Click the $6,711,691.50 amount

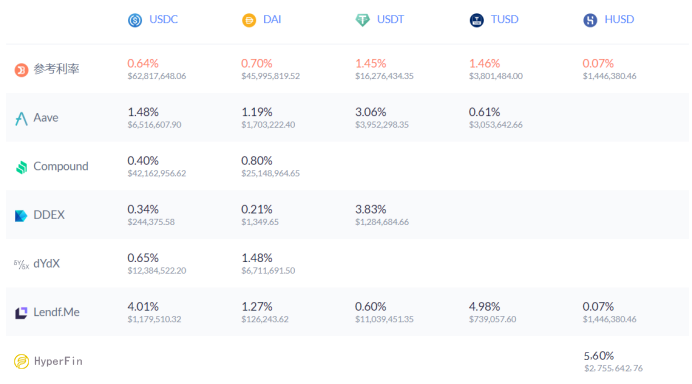coord(268,271)
